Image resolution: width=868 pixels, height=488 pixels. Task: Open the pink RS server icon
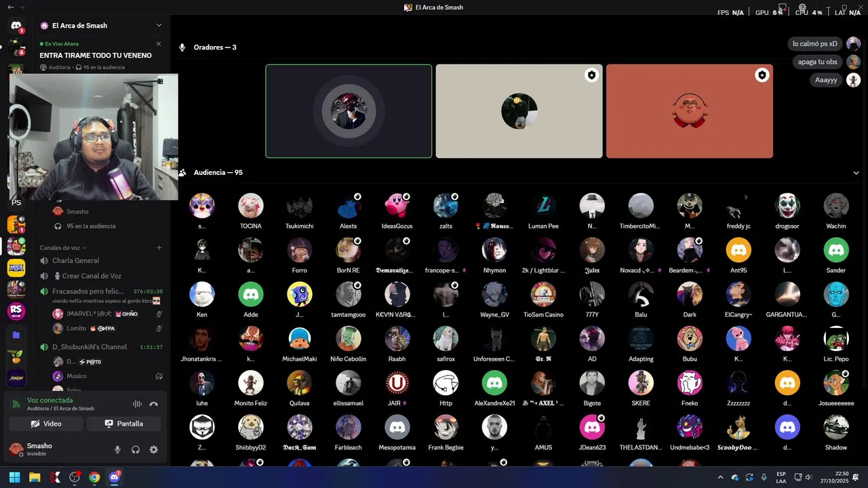pyautogui.click(x=16, y=312)
